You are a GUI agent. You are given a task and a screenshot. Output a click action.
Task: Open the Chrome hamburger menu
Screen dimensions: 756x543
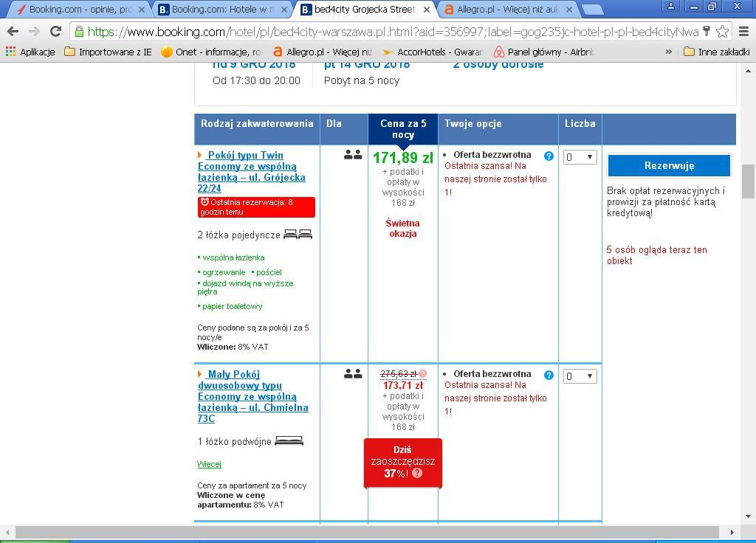pyautogui.click(x=744, y=32)
